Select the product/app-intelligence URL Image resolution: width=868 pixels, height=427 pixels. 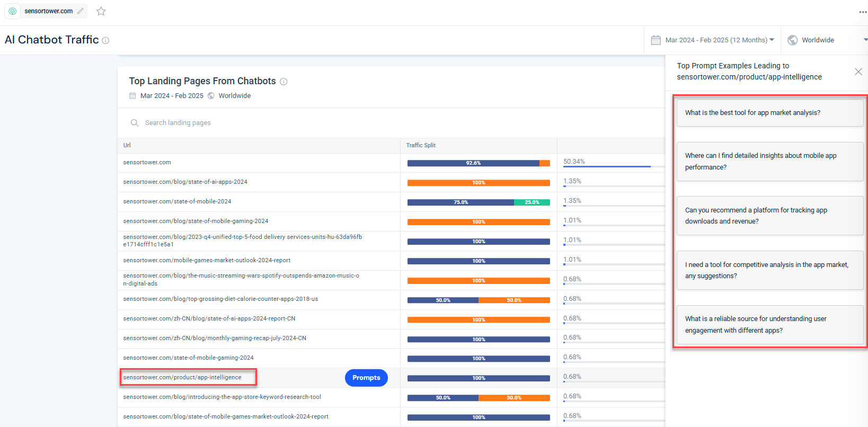(x=182, y=377)
